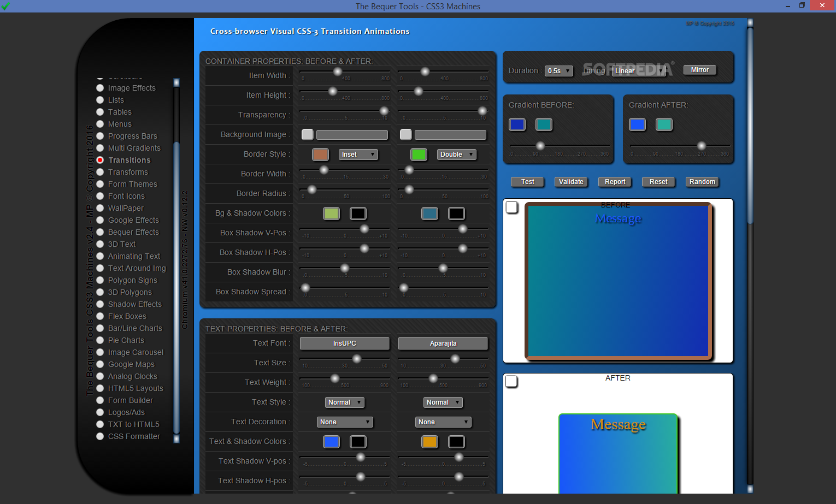The image size is (836, 504).
Task: Click the Report button
Action: (x=615, y=182)
